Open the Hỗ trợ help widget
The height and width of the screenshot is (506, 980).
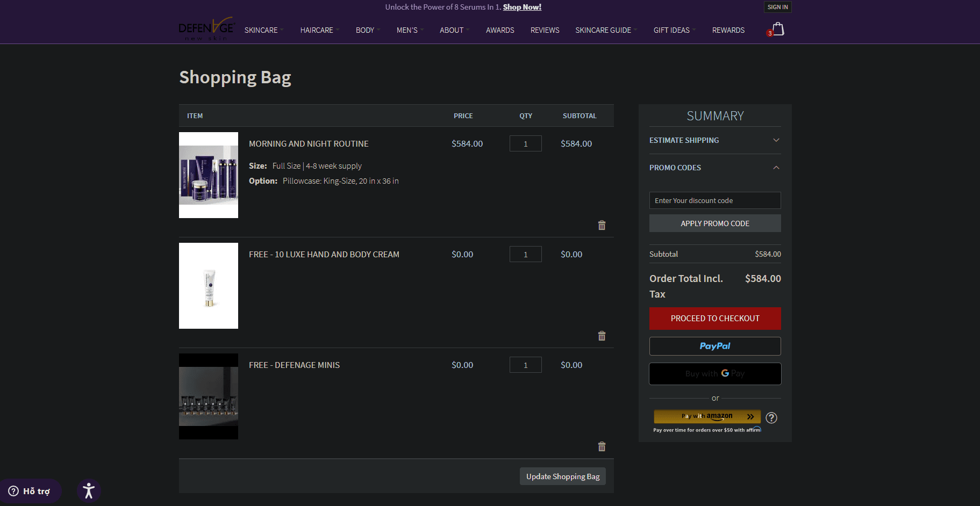pos(30,491)
